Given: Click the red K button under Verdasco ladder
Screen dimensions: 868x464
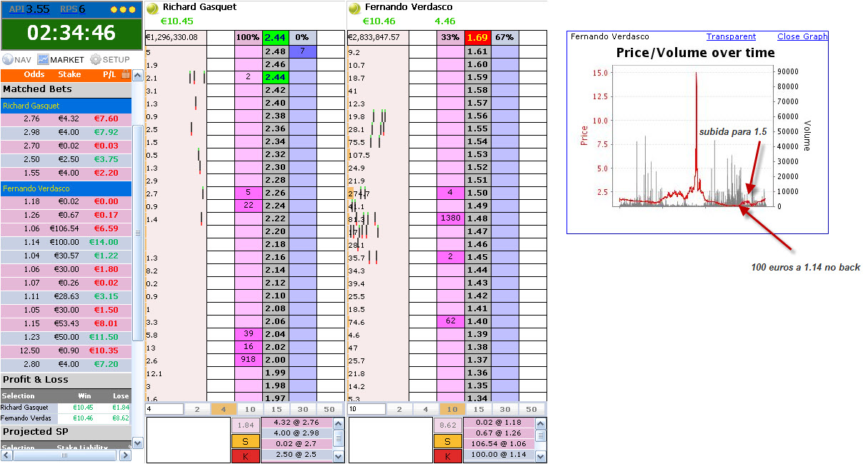Looking at the screenshot, I should (447, 456).
